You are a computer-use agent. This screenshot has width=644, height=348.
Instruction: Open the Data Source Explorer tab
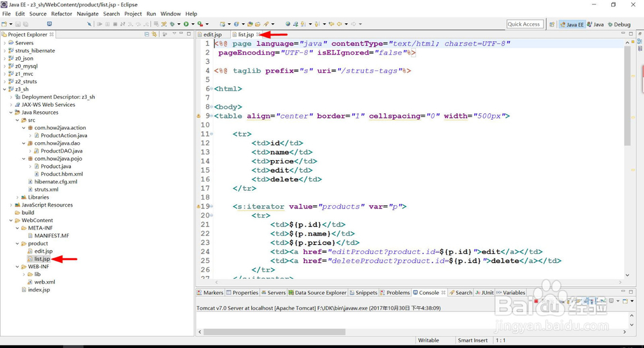(x=317, y=293)
